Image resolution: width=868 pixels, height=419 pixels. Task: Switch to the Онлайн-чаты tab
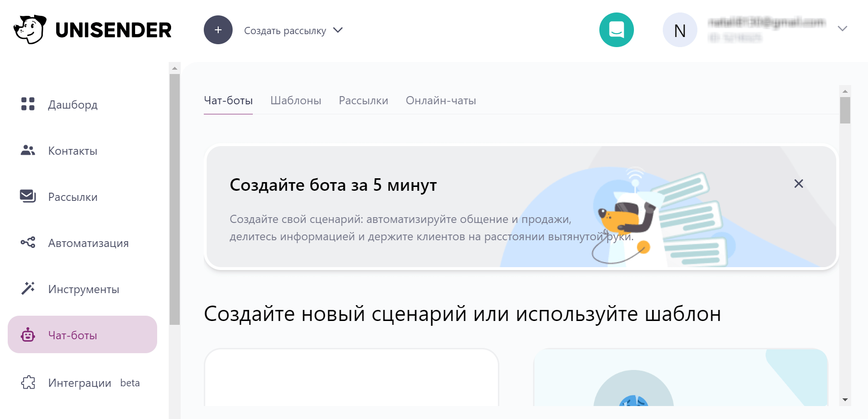tap(441, 101)
